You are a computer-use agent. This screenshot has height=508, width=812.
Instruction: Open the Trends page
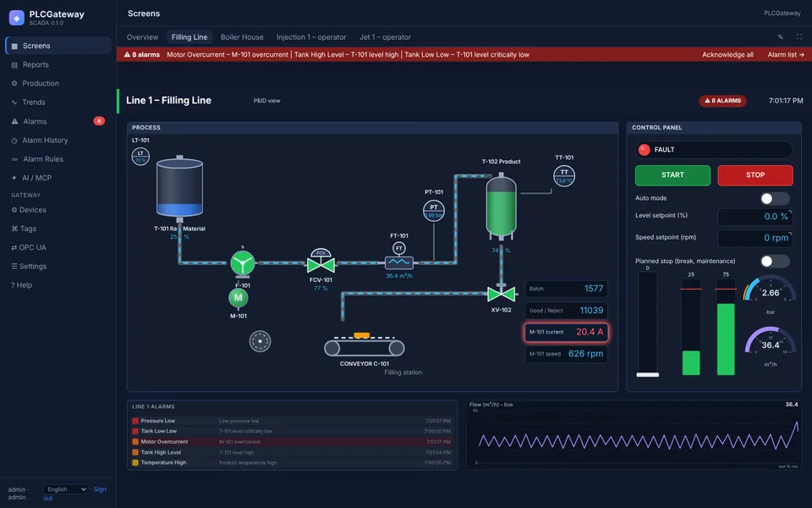(x=58, y=102)
